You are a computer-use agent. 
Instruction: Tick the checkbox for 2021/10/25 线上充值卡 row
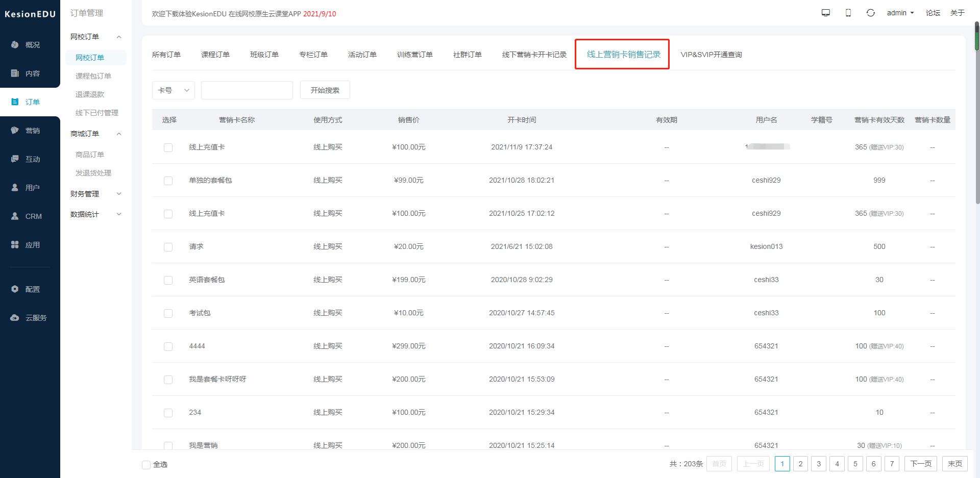click(x=168, y=214)
